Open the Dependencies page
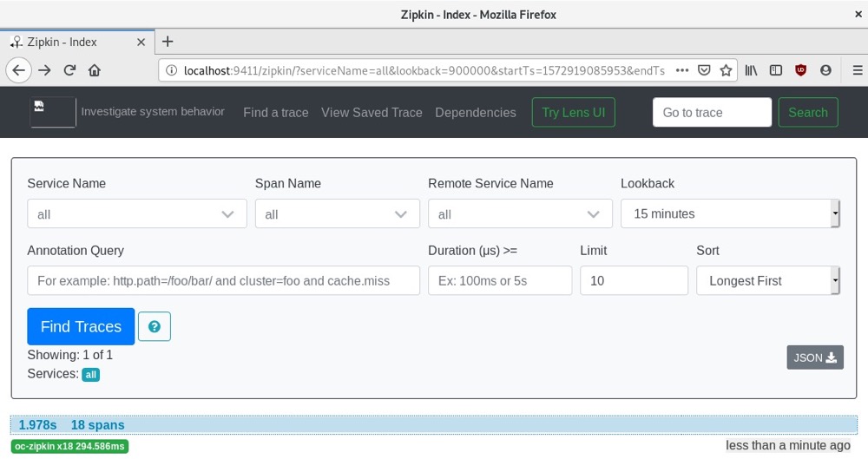This screenshot has width=868, height=459. (x=476, y=113)
